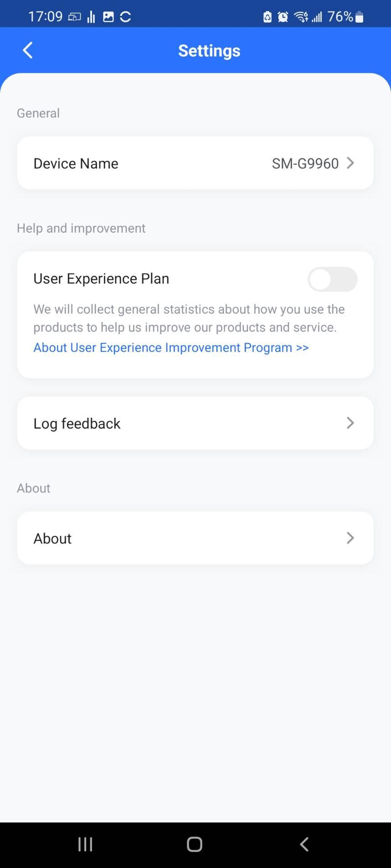Screen dimensions: 391x868
Task: Tap the image notification icon
Action: 108,17
